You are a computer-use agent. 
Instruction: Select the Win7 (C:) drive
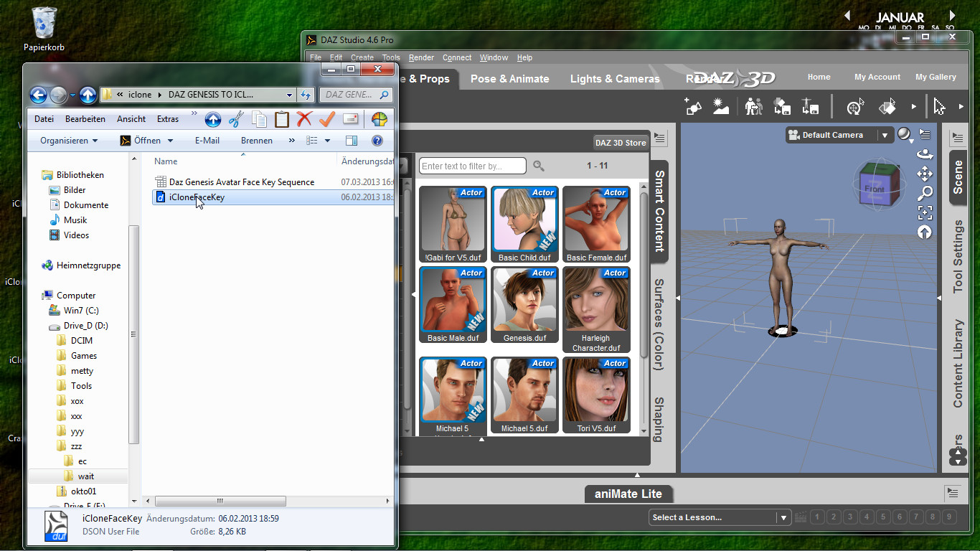point(81,311)
